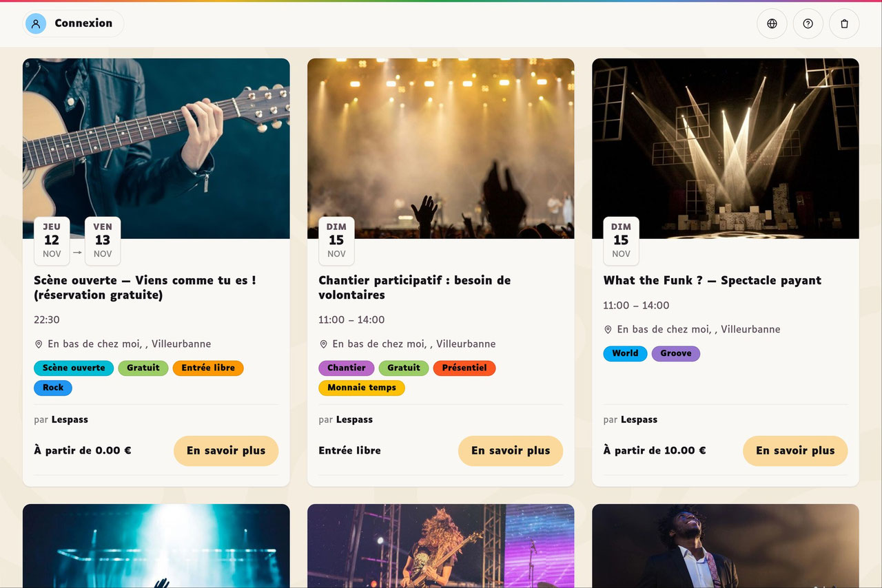Image resolution: width=882 pixels, height=588 pixels.
Task: Select the Monnaie temps tag
Action: point(362,388)
